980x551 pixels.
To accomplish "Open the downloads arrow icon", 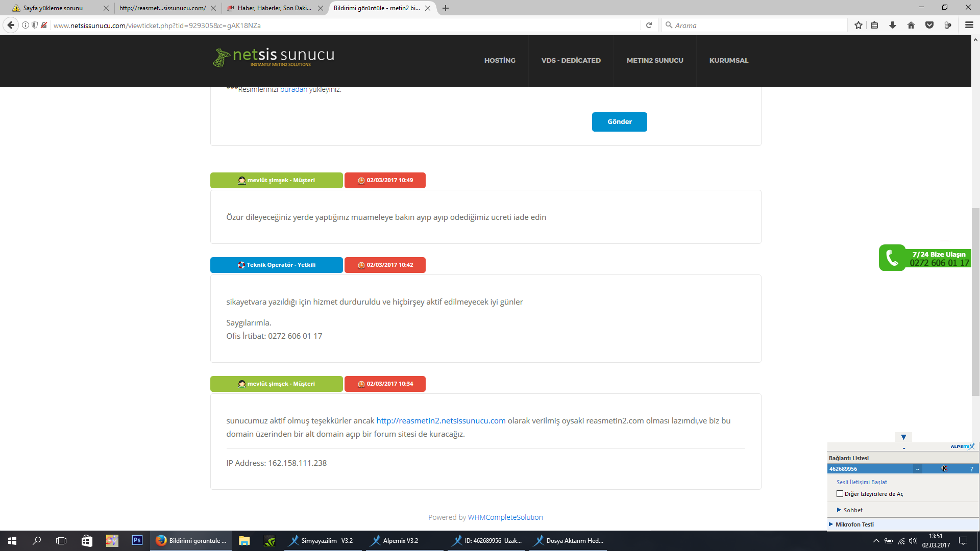I will (893, 25).
